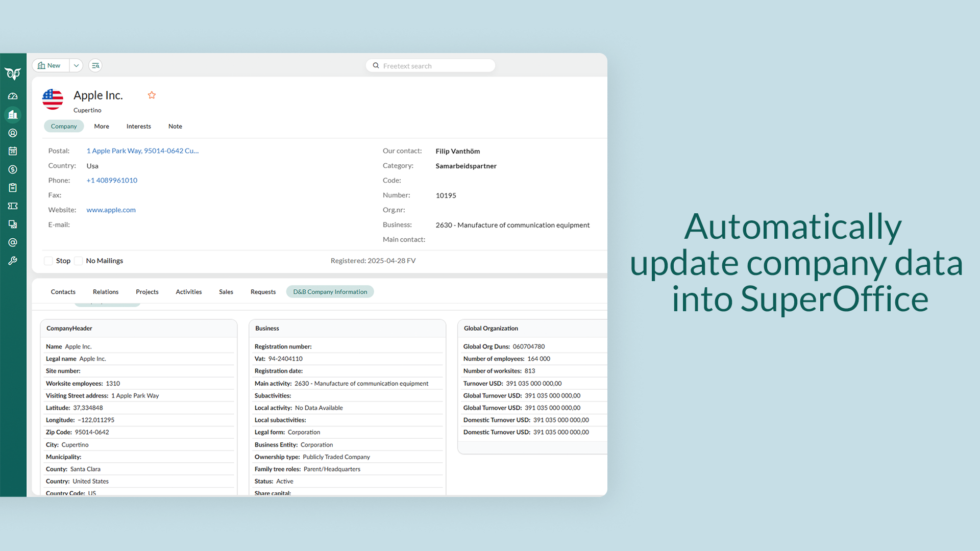Switch to the More tab
The width and height of the screenshot is (980, 551).
tap(102, 126)
